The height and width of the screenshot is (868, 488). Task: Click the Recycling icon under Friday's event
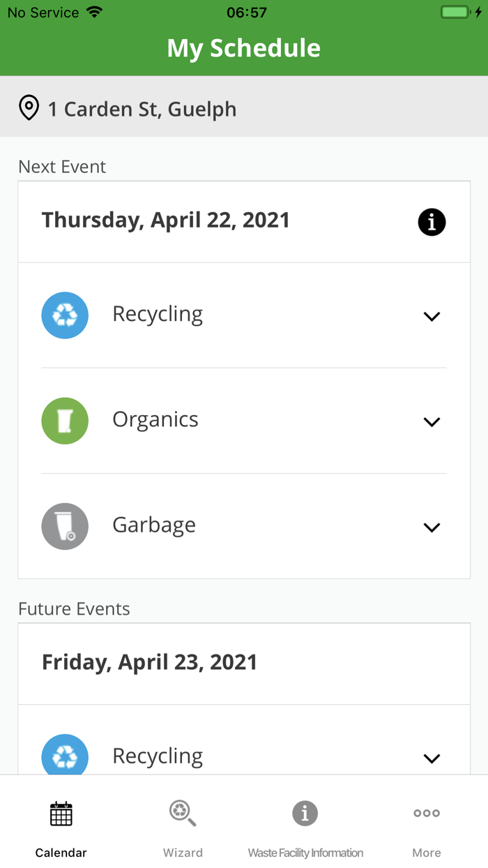tap(65, 756)
